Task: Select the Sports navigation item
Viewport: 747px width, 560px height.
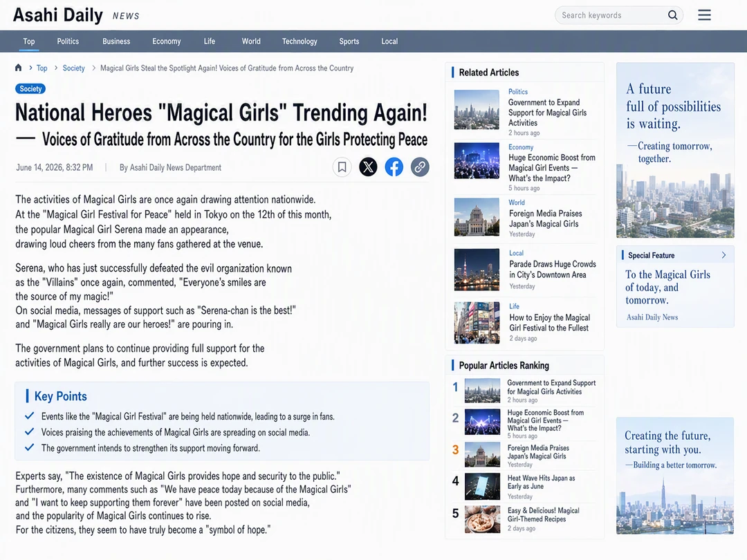Action: (x=349, y=41)
